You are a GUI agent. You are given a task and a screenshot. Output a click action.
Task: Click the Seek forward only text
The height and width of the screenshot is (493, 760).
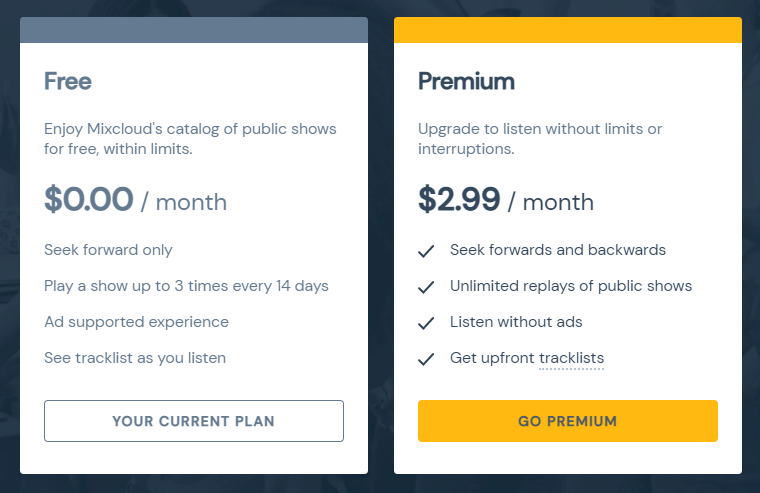pyautogui.click(x=108, y=250)
